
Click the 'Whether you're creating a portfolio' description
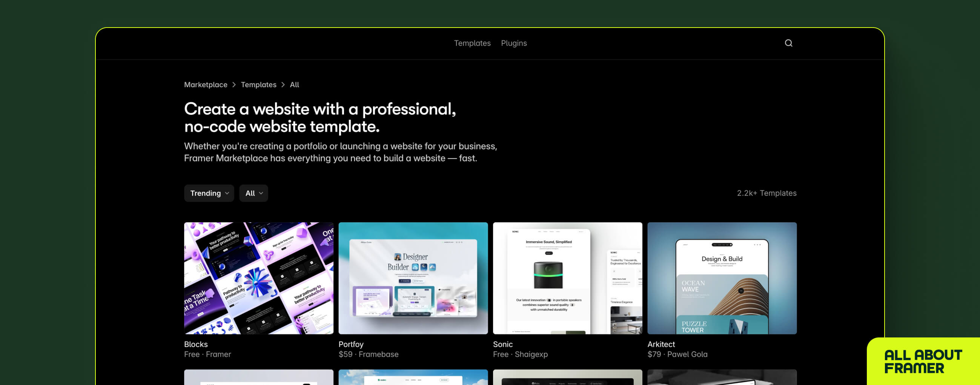tap(341, 152)
